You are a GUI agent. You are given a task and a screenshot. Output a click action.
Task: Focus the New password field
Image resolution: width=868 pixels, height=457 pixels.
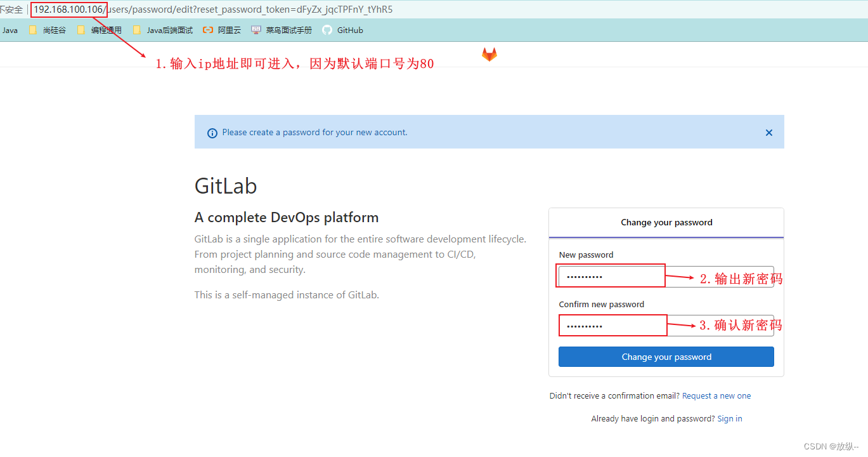click(x=666, y=277)
